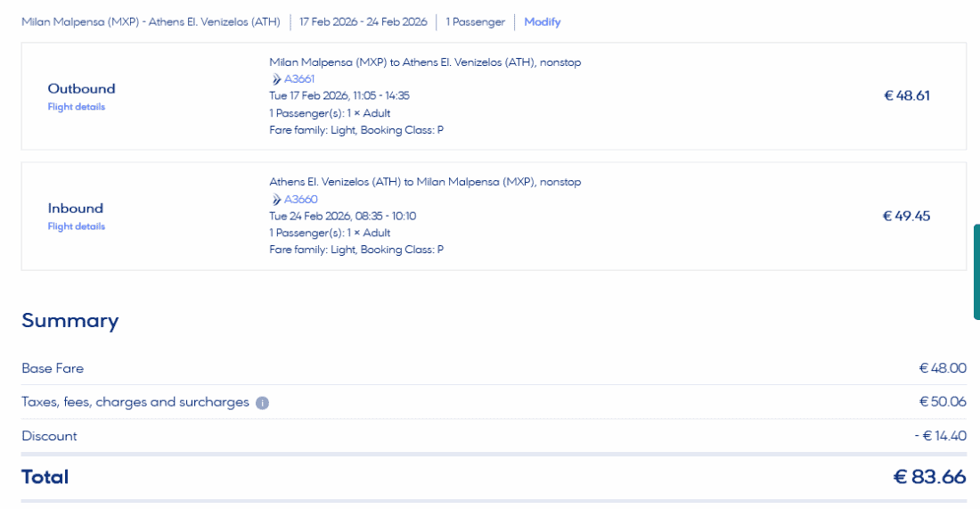Image resolution: width=980 pixels, height=509 pixels.
Task: Click the teal side tab on right edge
Action: (976, 272)
